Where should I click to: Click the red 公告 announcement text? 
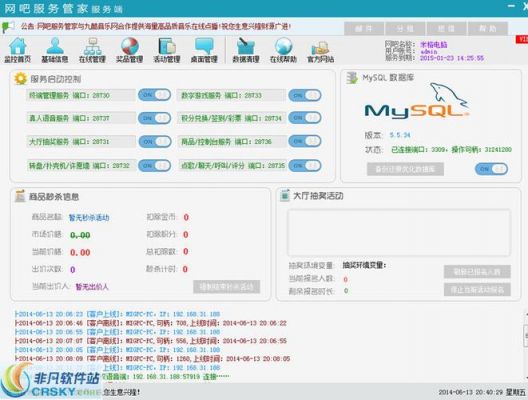(x=156, y=26)
